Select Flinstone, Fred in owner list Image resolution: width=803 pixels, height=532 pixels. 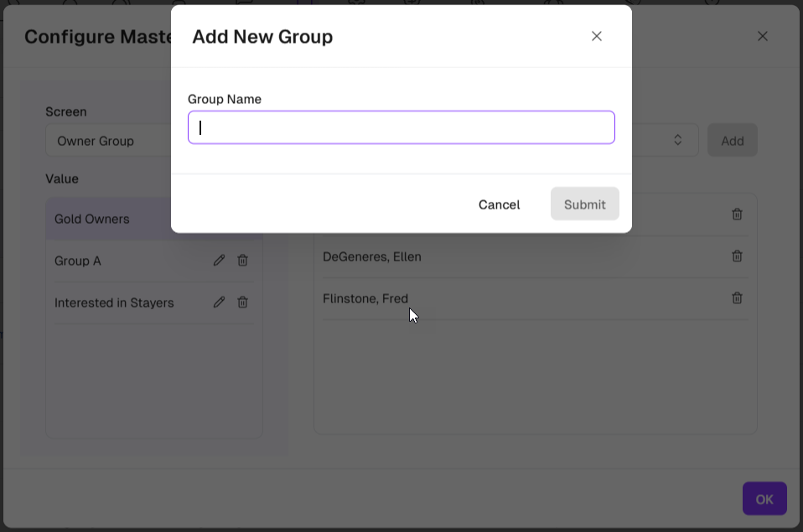pyautogui.click(x=365, y=298)
